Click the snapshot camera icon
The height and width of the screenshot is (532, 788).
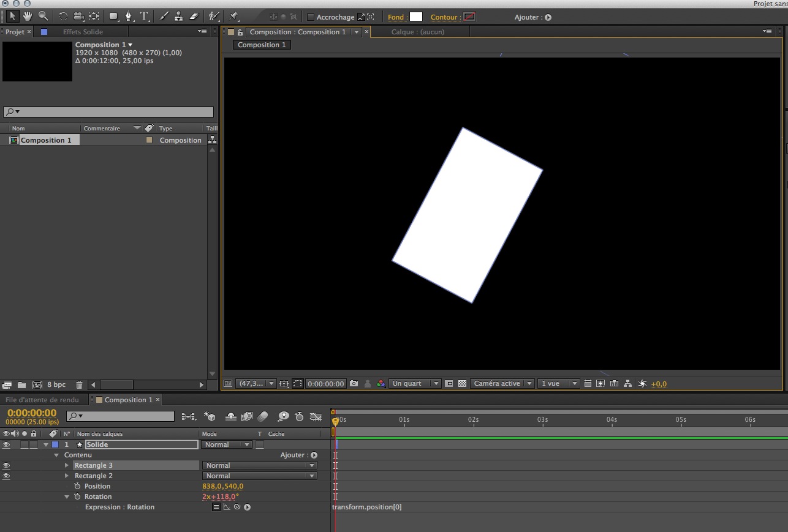tap(354, 384)
